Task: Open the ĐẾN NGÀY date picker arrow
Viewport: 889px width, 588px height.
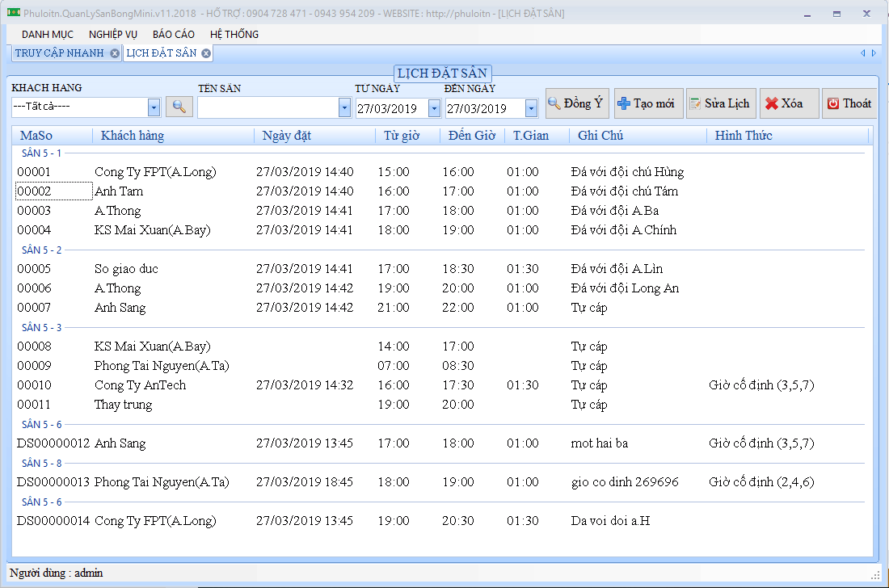Action: [531, 107]
